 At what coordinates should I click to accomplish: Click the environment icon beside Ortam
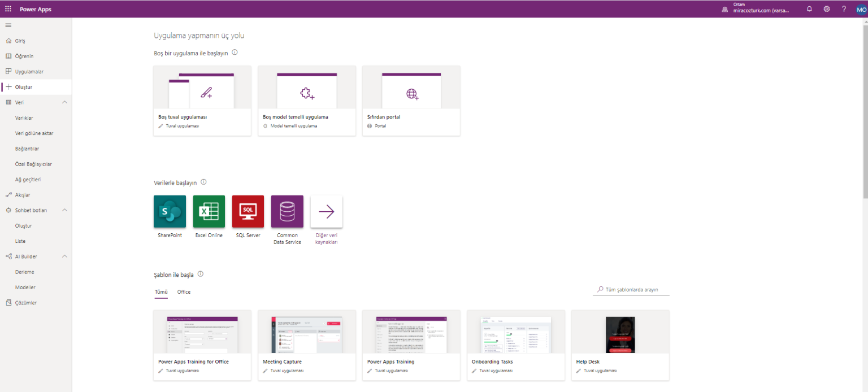tap(725, 10)
